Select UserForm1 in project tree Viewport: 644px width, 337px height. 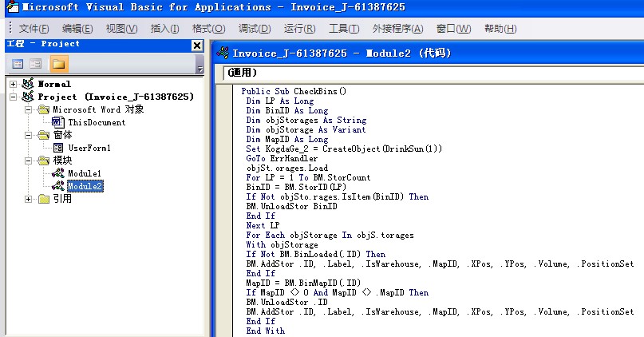coord(89,148)
